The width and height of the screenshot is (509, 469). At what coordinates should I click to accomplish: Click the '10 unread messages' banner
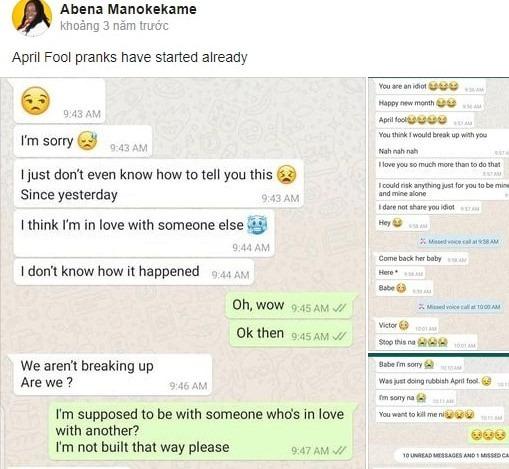click(453, 455)
